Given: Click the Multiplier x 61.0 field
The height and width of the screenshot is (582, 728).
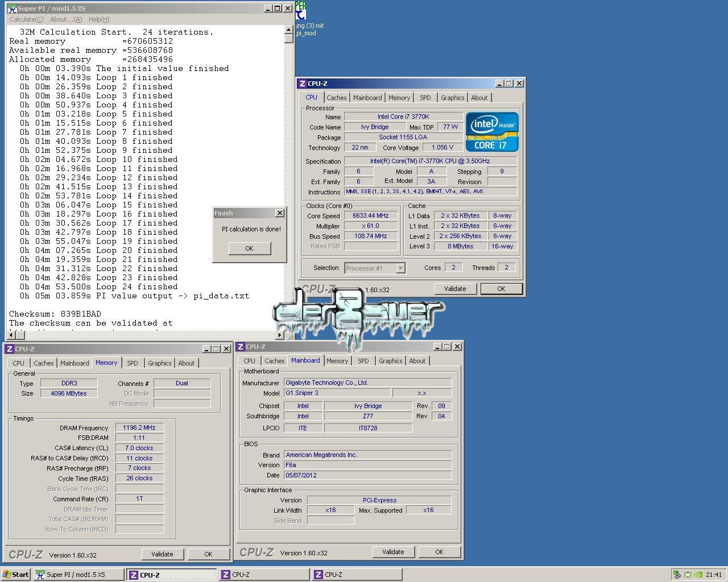Looking at the screenshot, I should pos(371,226).
